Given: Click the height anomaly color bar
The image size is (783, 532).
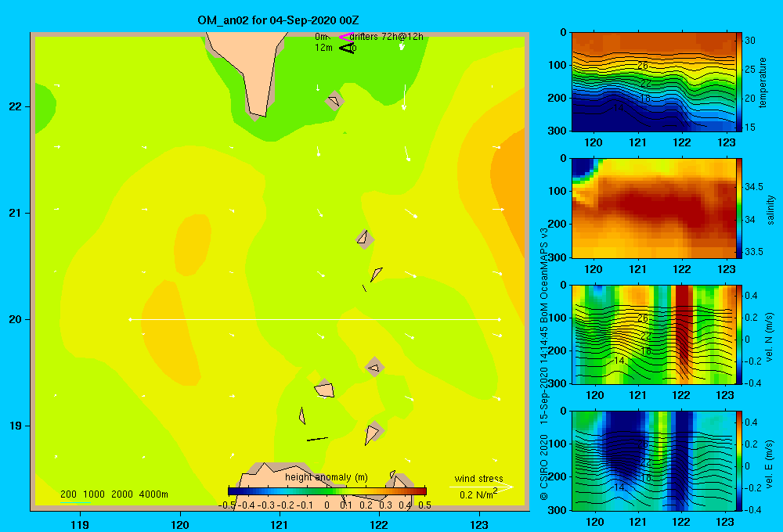Looking at the screenshot, I should pos(327,491).
